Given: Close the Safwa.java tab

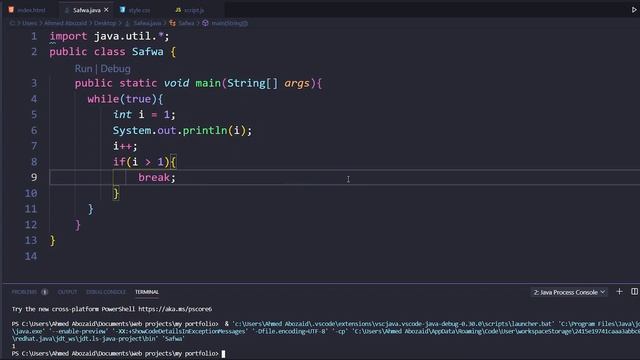Looking at the screenshot, I should (x=107, y=9).
